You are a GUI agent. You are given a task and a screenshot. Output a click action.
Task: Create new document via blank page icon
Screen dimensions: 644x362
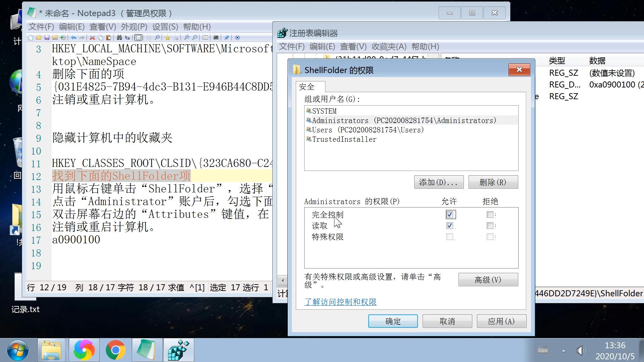31,38
